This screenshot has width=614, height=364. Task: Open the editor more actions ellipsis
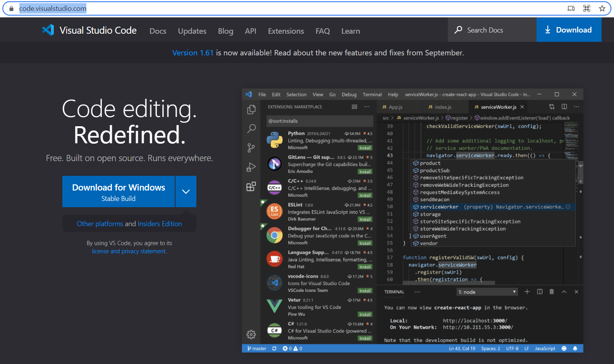pos(576,106)
